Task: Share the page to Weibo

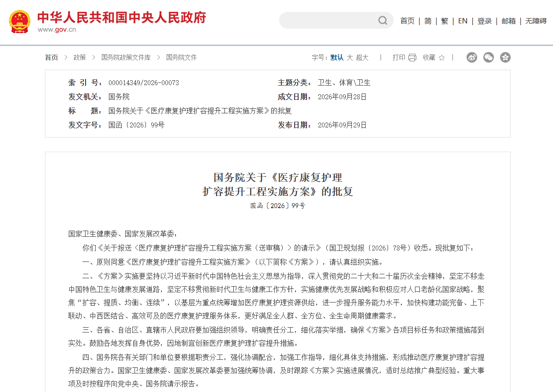Action: click(x=472, y=57)
